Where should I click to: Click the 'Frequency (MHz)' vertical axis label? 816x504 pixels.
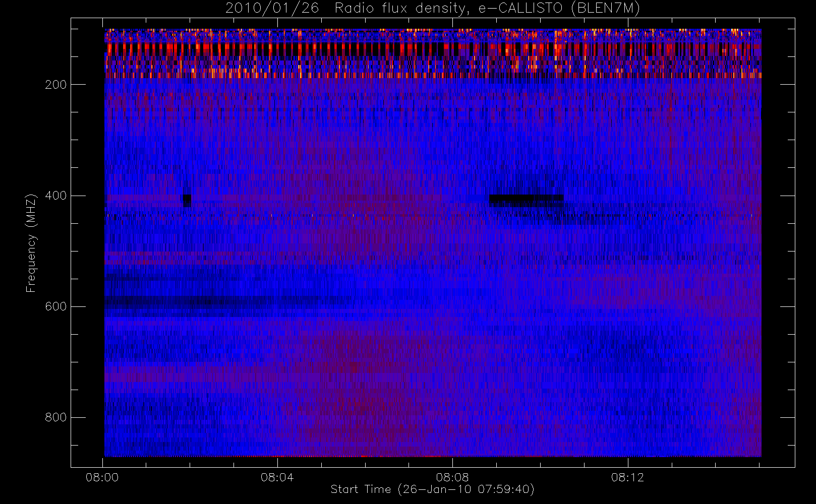tap(31, 243)
